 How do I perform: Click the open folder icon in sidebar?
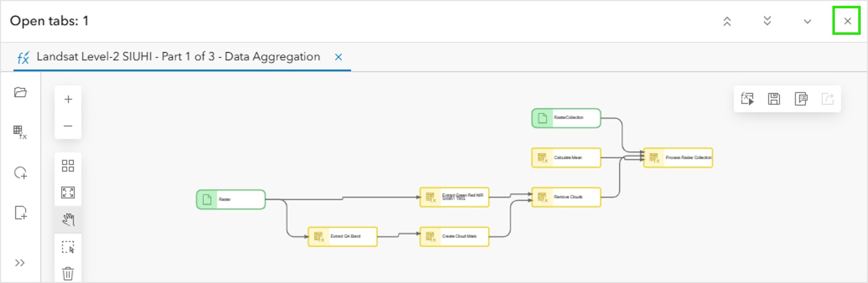(x=20, y=92)
